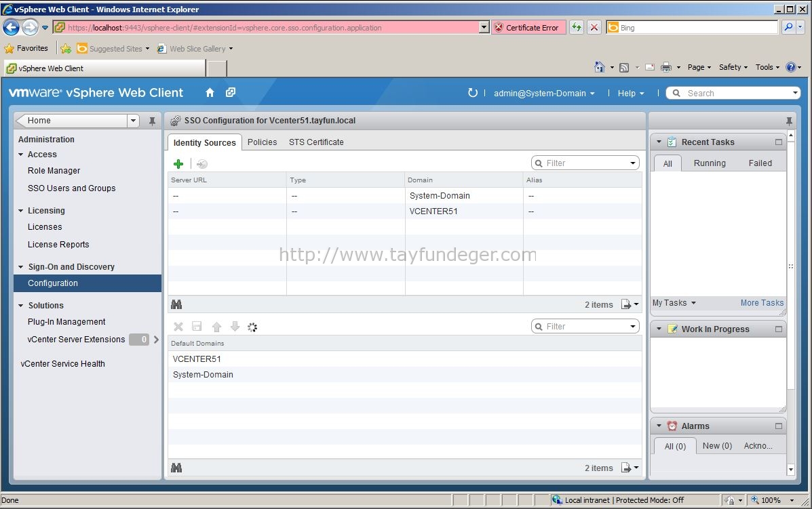The image size is (812, 509).
Task: Select the Identity Sources tab
Action: (205, 142)
